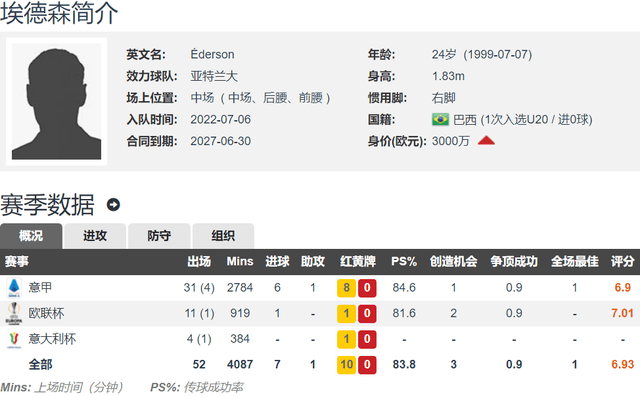Switch to the 进攻 tab
Screen dimensions: 640x396
(x=95, y=236)
